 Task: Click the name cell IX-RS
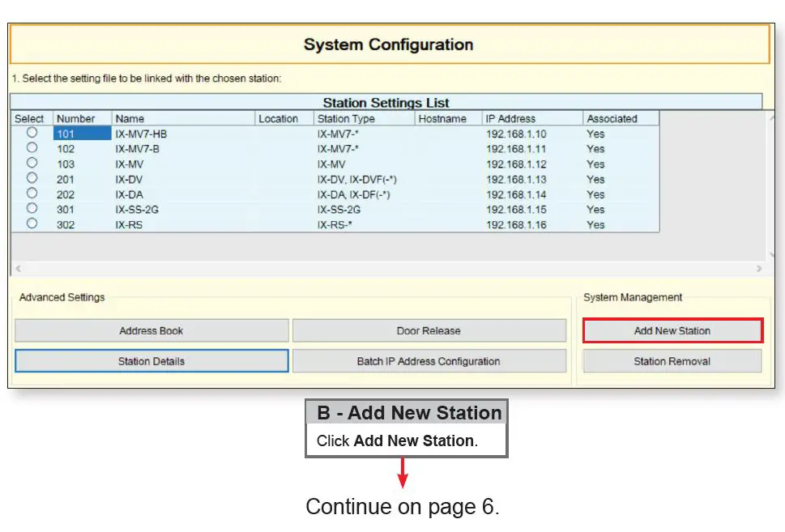[x=129, y=225]
